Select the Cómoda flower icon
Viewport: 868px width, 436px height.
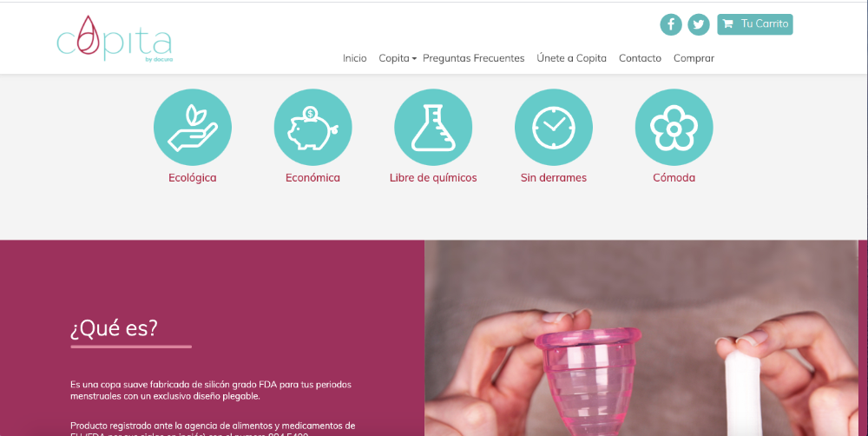(x=674, y=128)
